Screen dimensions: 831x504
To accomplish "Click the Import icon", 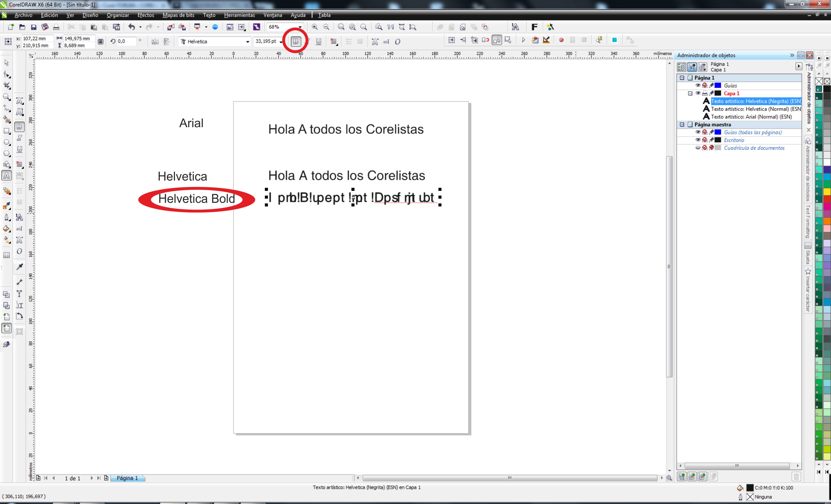I will [171, 27].
